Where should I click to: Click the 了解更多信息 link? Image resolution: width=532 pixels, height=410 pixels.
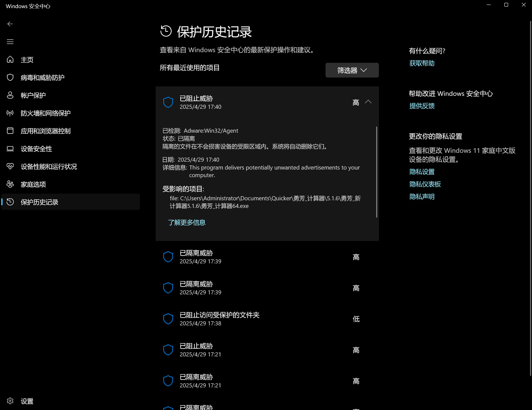(x=187, y=222)
